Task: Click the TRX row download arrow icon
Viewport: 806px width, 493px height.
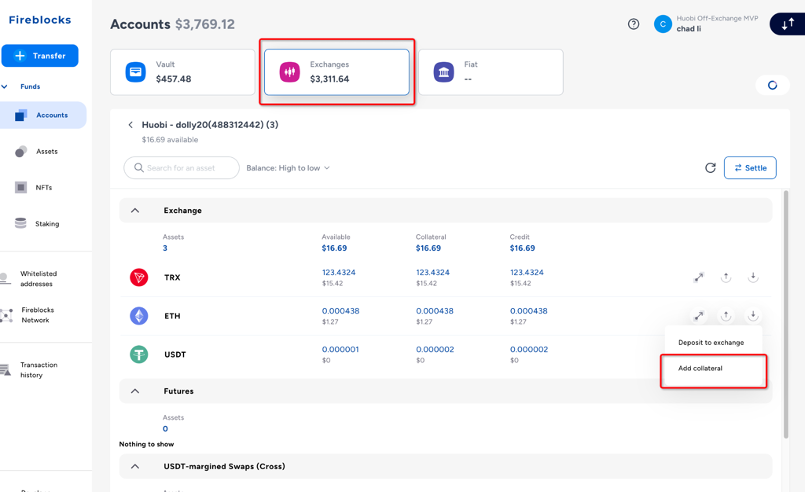Action: click(752, 277)
